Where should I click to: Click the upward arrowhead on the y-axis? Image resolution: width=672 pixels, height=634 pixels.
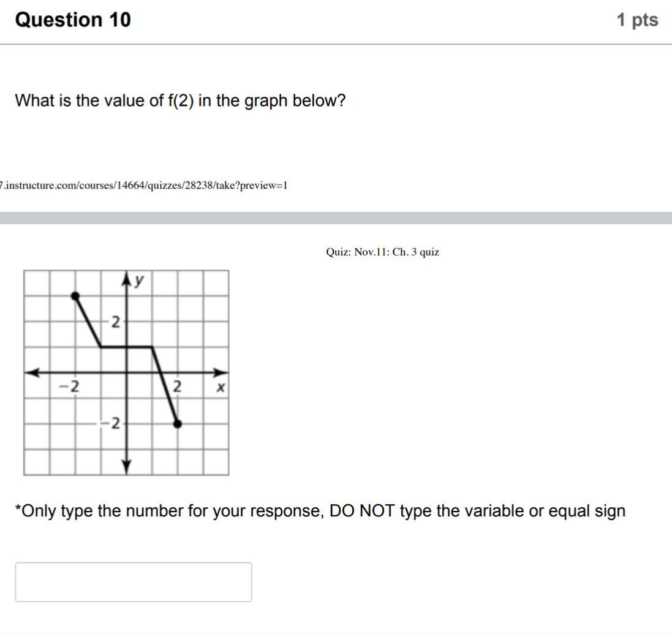(127, 279)
